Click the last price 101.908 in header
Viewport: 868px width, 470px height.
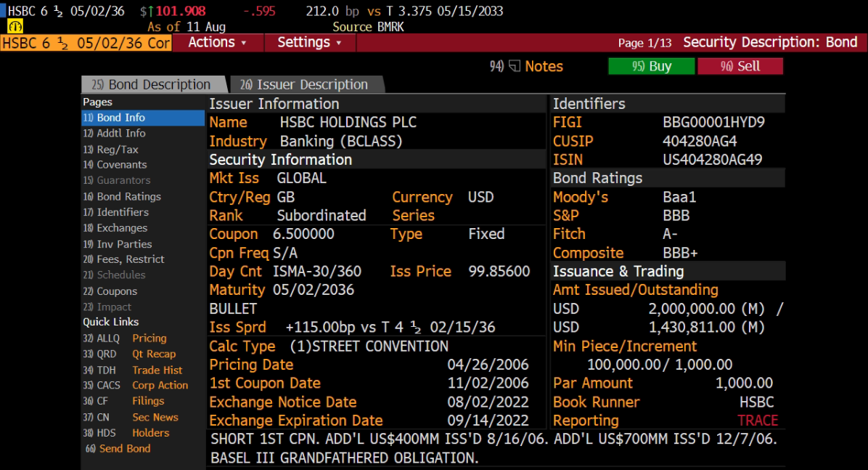[x=180, y=11]
